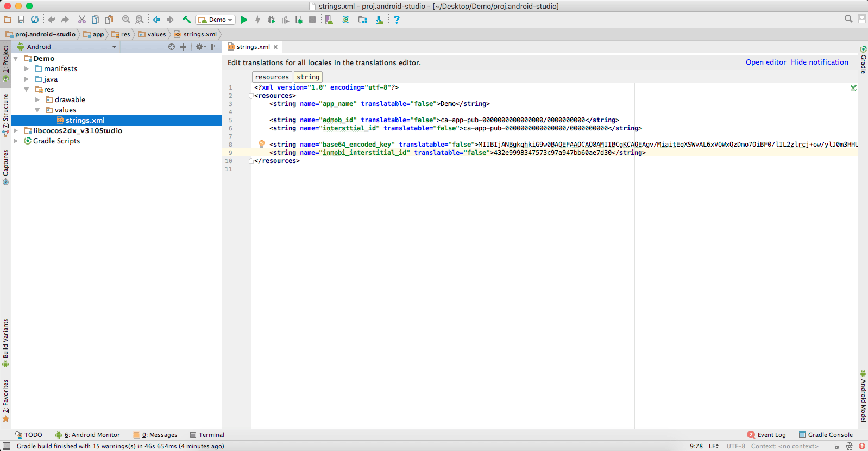Screen dimensions: 868x451
Task: Run the Demo app with green play button
Action: pyautogui.click(x=244, y=20)
